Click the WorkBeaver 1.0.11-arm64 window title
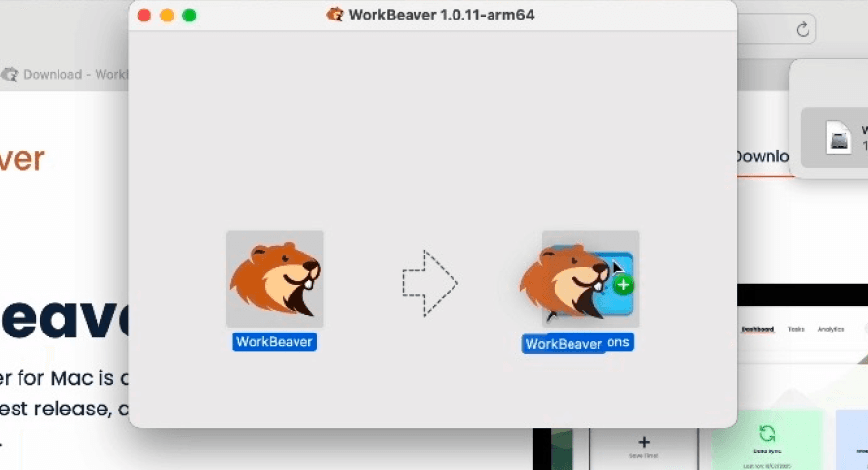This screenshot has width=868, height=470. 441,15
